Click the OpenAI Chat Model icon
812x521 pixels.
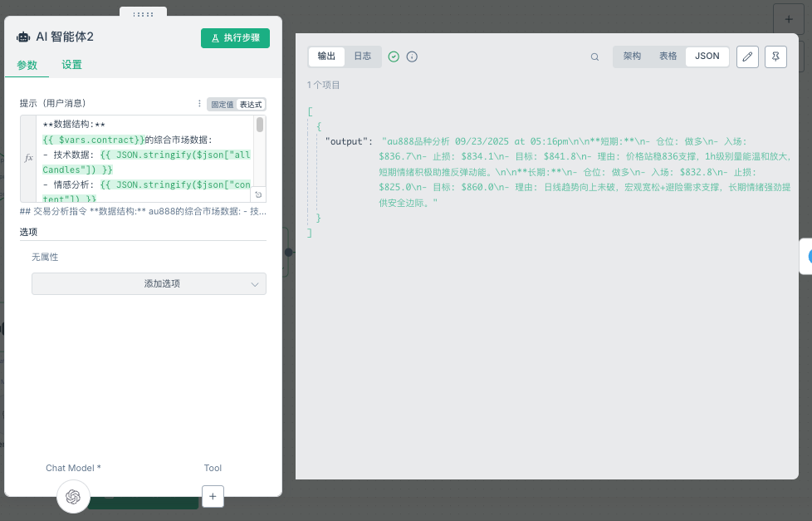tap(73, 496)
